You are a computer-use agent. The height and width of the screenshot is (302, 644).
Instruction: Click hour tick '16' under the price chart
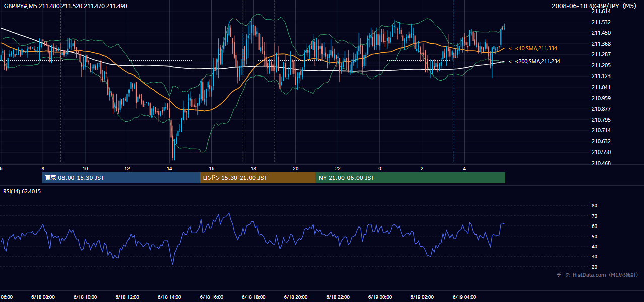[x=212, y=168]
